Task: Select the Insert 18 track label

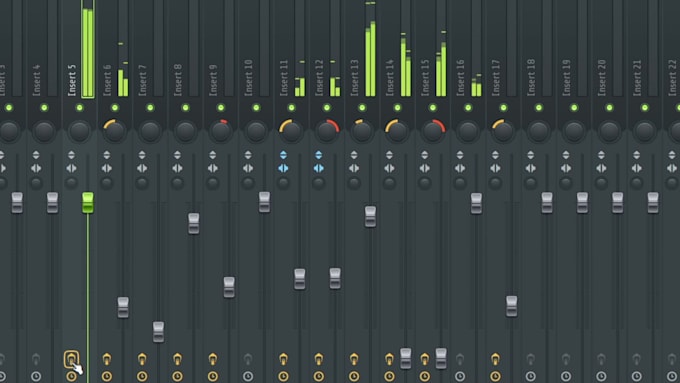Action: (x=531, y=78)
